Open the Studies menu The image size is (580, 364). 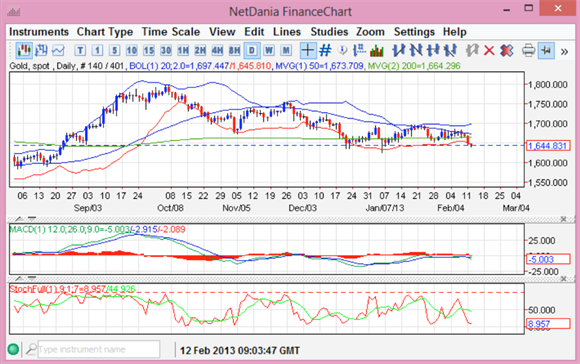329,32
